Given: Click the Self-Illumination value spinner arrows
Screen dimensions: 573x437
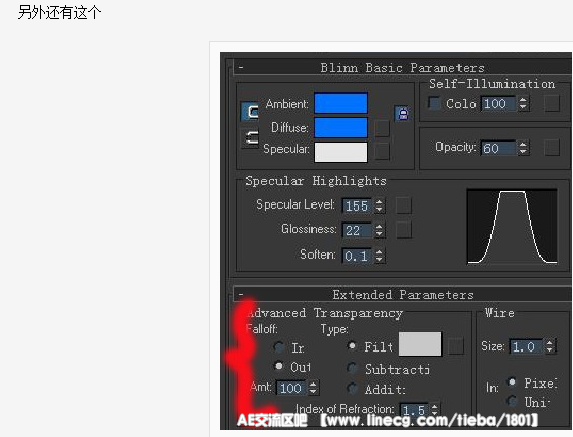Looking at the screenshot, I should click(x=523, y=103).
